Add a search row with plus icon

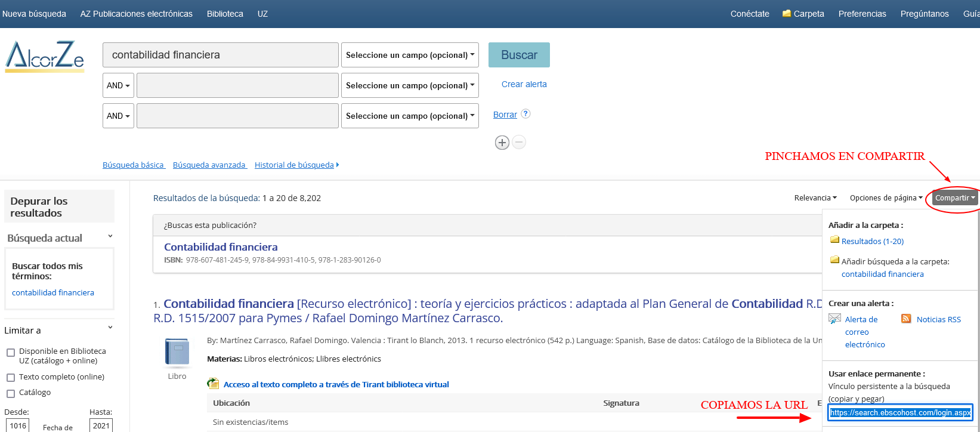pyautogui.click(x=502, y=143)
